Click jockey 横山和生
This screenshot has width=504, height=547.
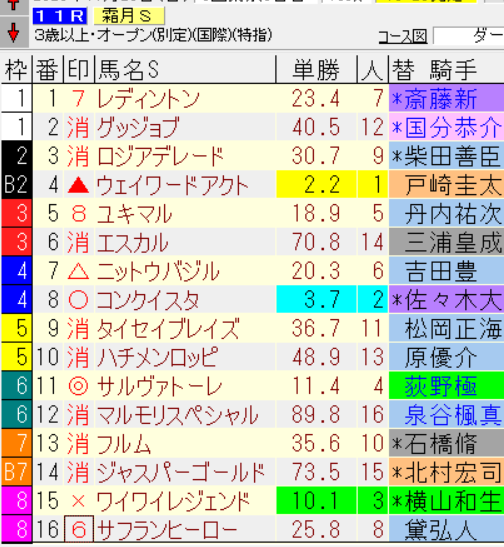[x=453, y=501]
